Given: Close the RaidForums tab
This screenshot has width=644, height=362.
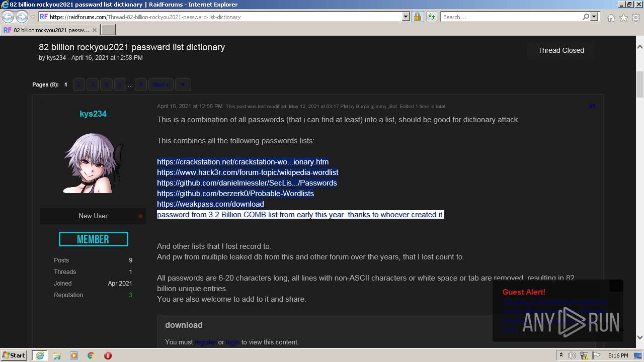Looking at the screenshot, I should pyautogui.click(x=94, y=30).
